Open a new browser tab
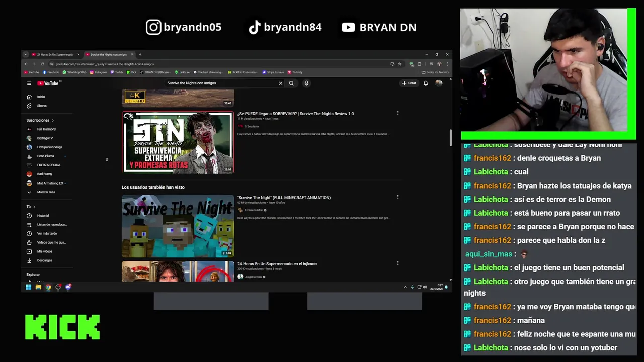The width and height of the screenshot is (644, 362). point(140,54)
